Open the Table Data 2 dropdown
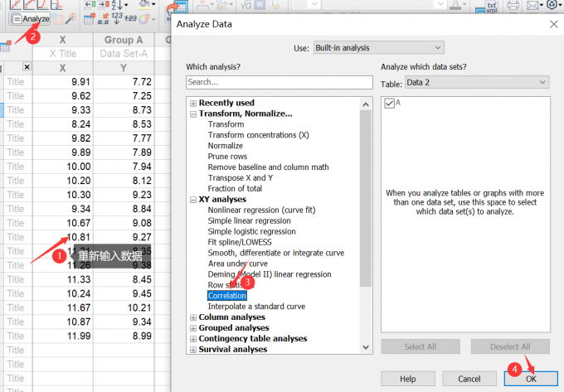The height and width of the screenshot is (392, 564). coord(477,82)
